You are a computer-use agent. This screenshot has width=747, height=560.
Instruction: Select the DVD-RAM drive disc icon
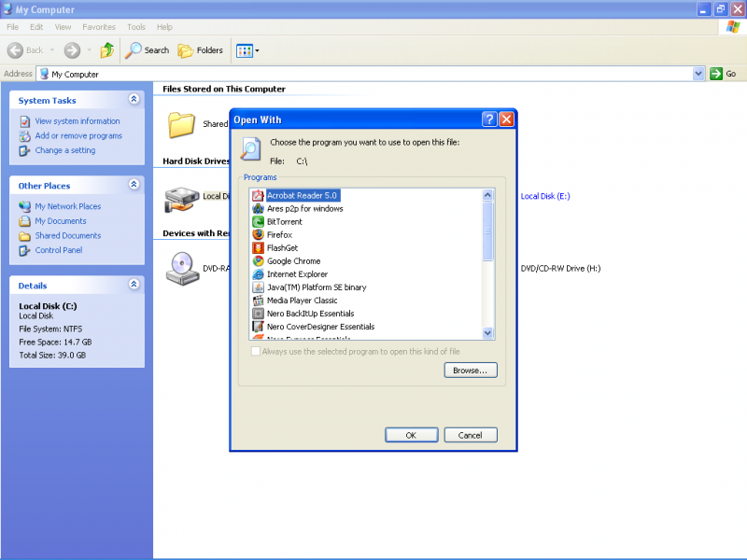[182, 269]
